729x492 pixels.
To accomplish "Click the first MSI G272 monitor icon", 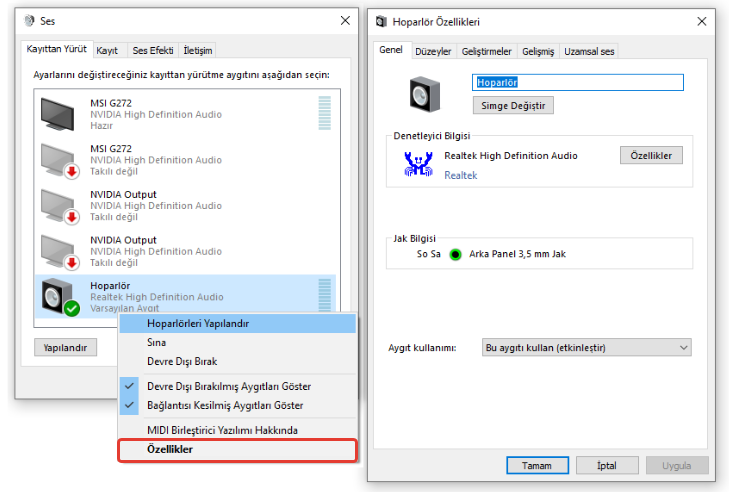I will tap(59, 112).
